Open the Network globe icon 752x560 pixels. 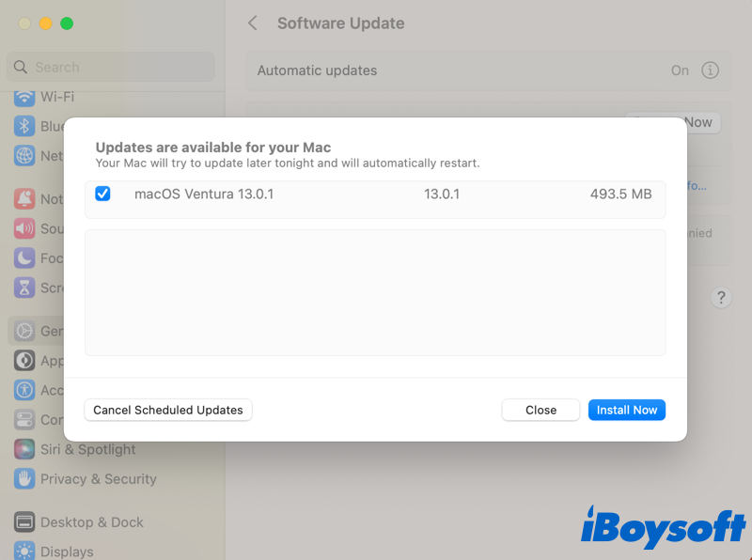[x=24, y=156]
